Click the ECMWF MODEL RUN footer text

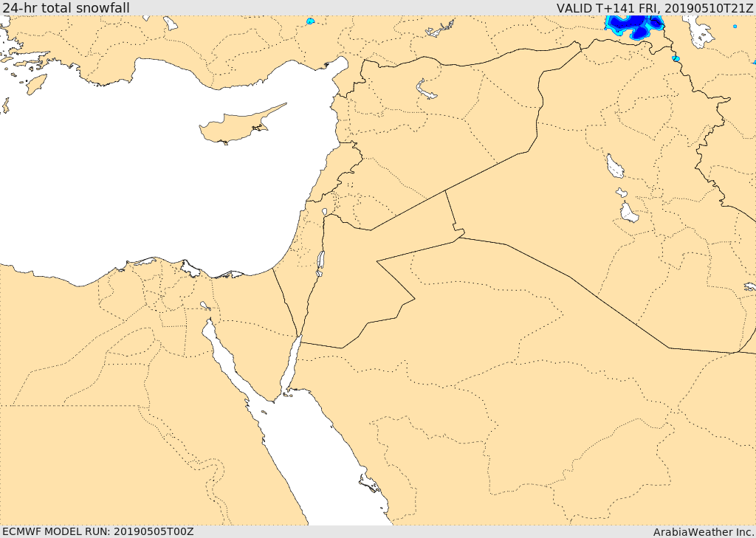pos(98,531)
